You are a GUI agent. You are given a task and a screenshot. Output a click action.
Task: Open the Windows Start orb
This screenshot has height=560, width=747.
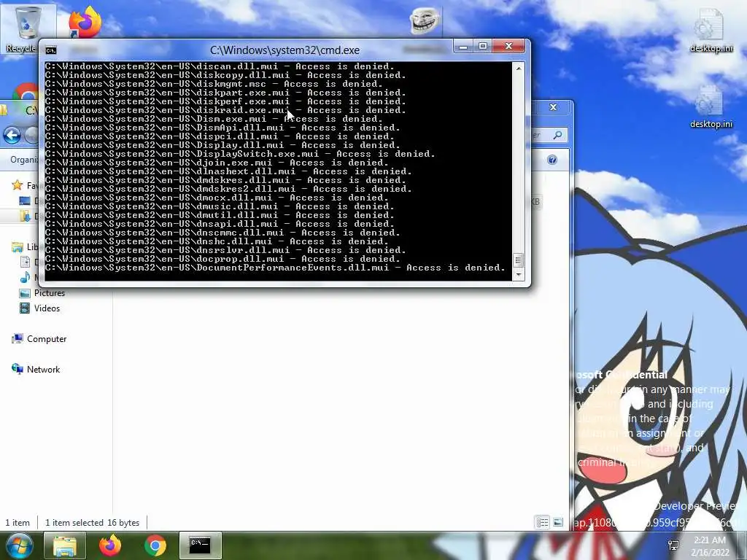click(x=20, y=545)
